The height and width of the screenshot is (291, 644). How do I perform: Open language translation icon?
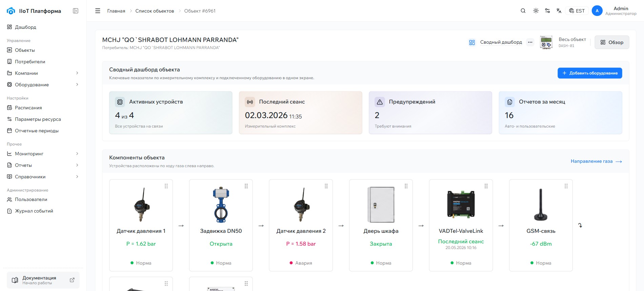coord(559,11)
